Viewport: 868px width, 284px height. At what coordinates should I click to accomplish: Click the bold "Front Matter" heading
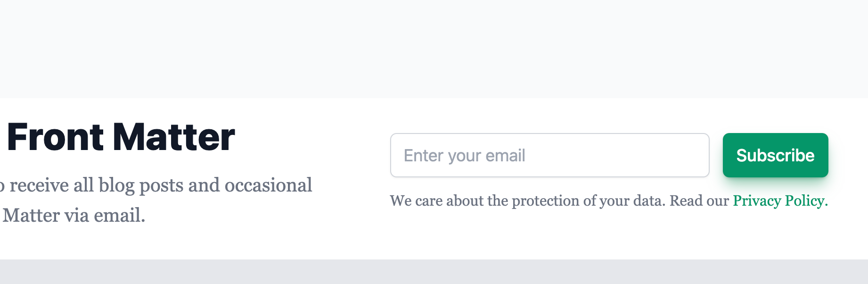(x=121, y=137)
